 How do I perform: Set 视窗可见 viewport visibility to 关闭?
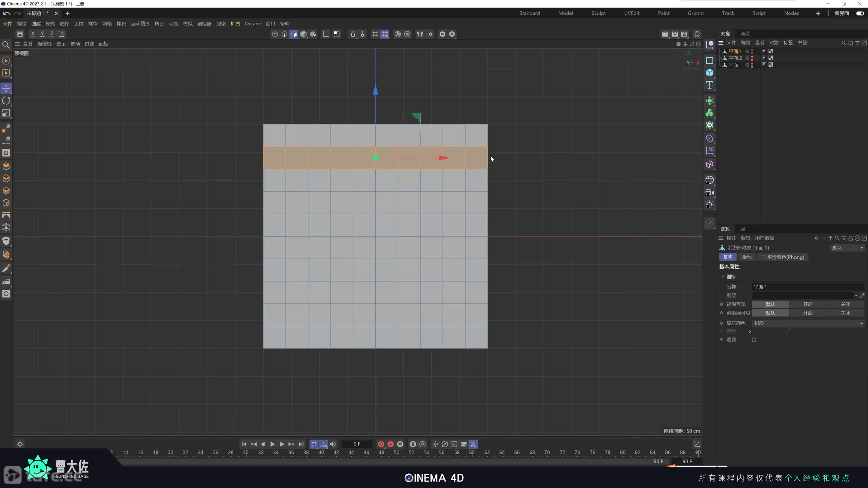point(845,304)
